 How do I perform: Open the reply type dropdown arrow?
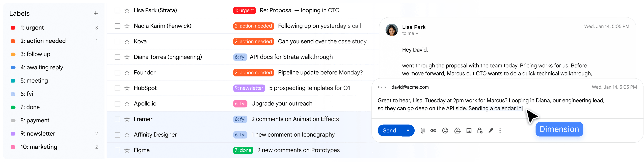[x=385, y=87]
